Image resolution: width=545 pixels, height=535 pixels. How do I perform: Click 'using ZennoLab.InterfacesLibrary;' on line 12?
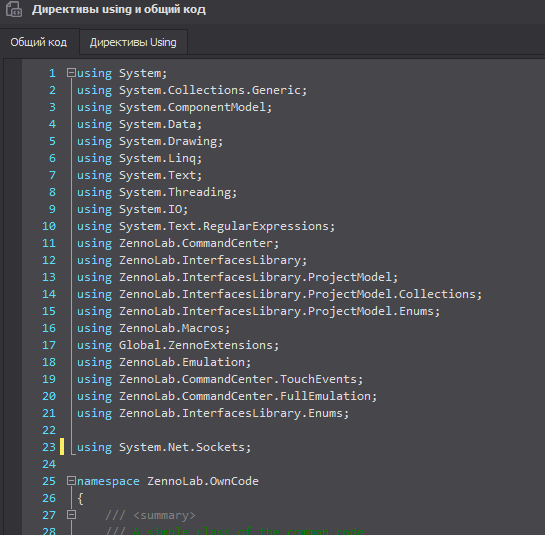[192, 260]
